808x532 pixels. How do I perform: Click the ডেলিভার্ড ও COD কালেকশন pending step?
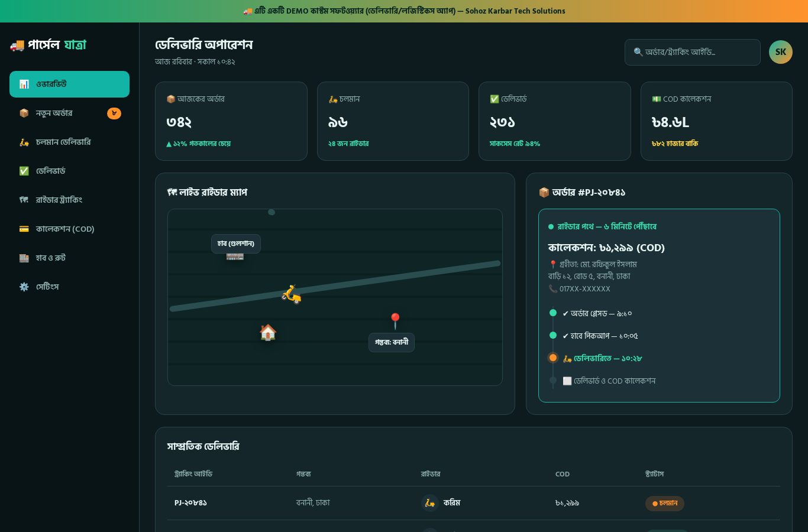(609, 381)
